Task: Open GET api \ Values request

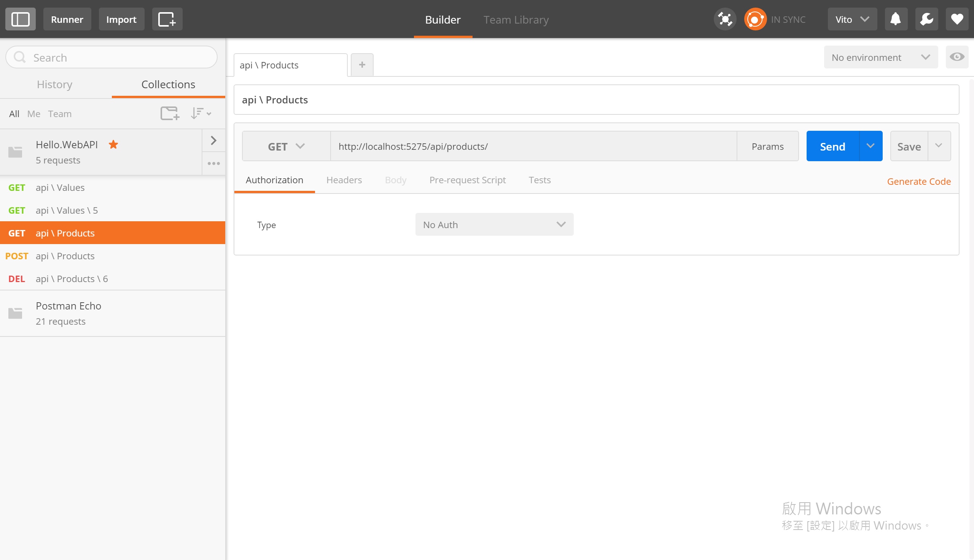Action: coord(112,187)
